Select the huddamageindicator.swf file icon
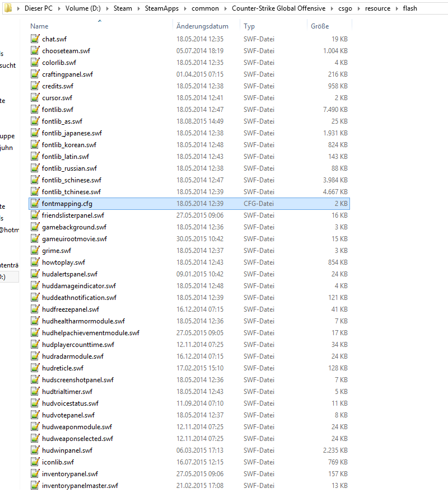 (x=35, y=285)
